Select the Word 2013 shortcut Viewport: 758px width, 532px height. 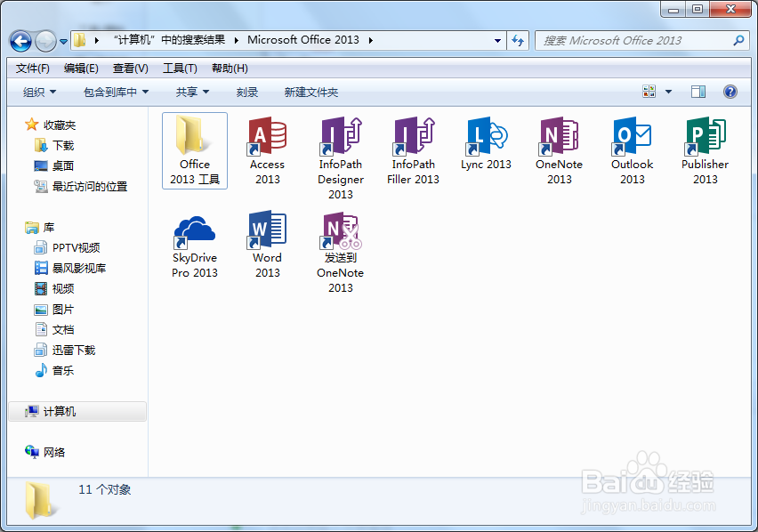(x=267, y=245)
